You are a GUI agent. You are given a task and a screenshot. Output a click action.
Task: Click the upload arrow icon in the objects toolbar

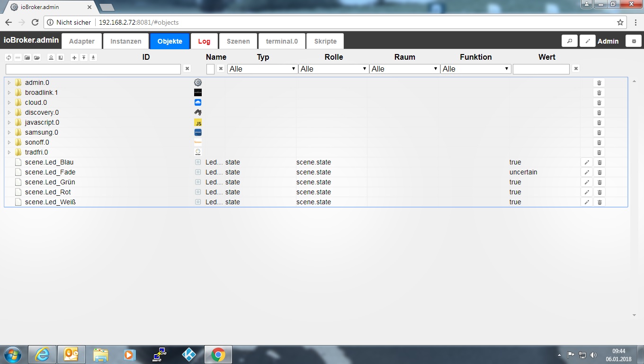click(83, 57)
